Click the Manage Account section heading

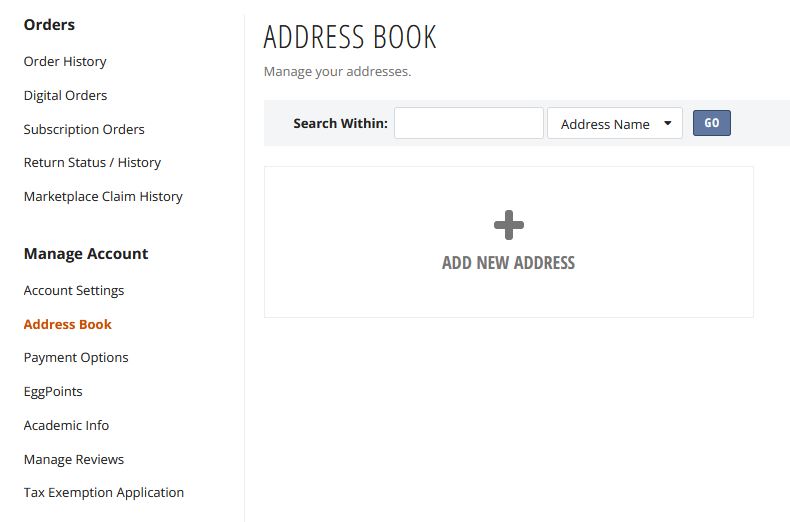pos(86,254)
